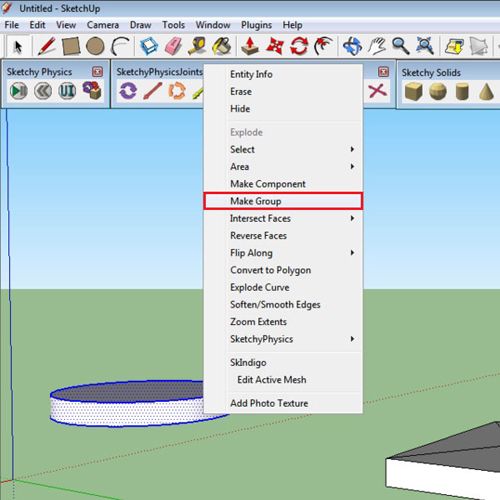The image size is (500, 500).
Task: Select the pink Eraser tool
Action: 173,46
